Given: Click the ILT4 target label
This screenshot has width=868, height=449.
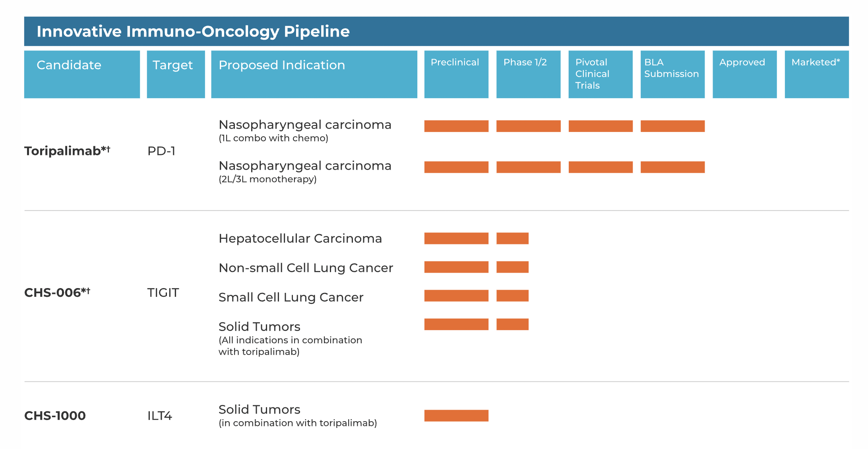Looking at the screenshot, I should point(160,416).
